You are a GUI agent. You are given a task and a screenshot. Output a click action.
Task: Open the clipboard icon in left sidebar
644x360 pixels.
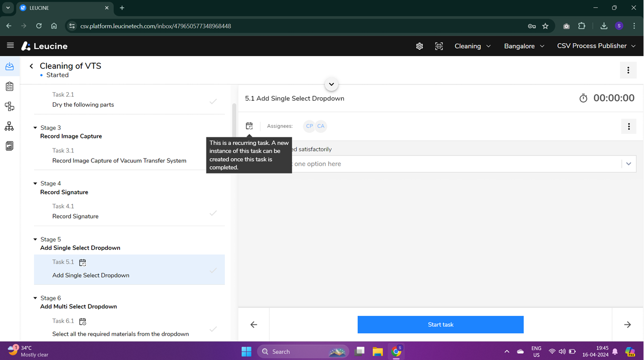10,86
